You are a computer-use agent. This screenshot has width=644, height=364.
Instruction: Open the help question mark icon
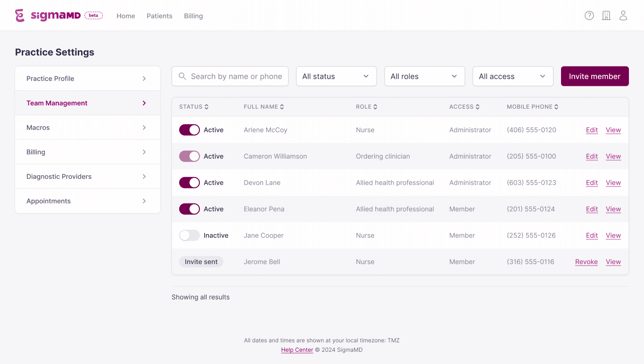pyautogui.click(x=589, y=15)
